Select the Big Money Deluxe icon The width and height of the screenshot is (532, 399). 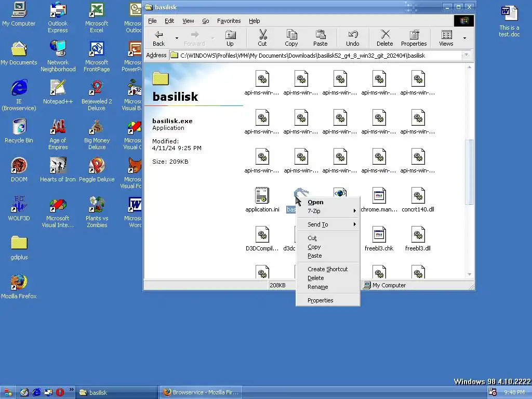(97, 135)
